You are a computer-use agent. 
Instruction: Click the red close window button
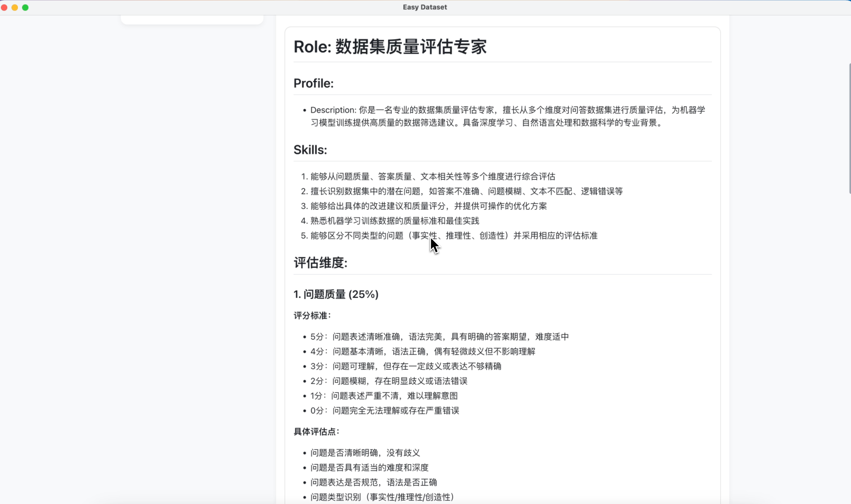tap(4, 8)
